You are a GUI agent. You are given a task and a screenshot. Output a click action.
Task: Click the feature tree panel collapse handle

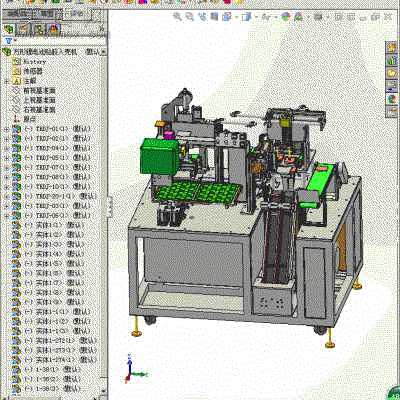coord(109,206)
